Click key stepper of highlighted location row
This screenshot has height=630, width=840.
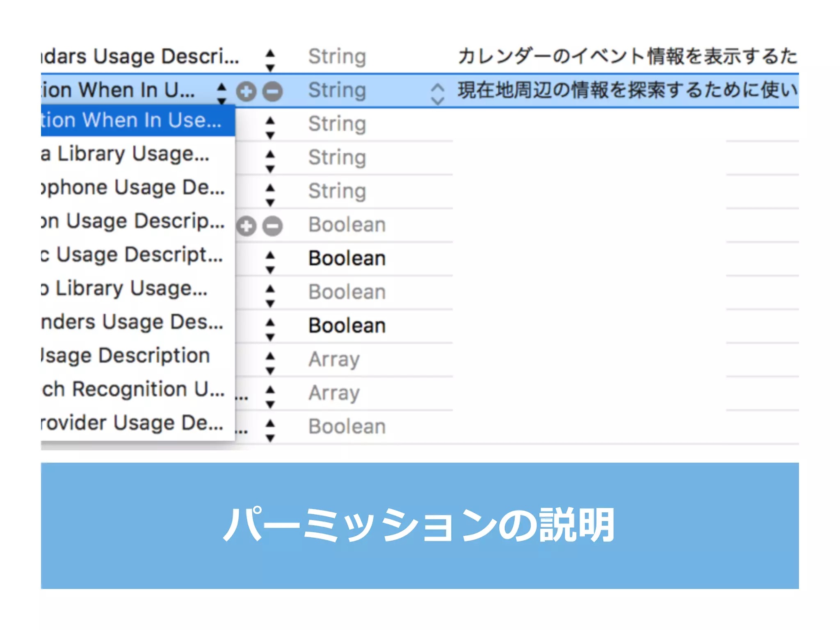[x=221, y=93]
